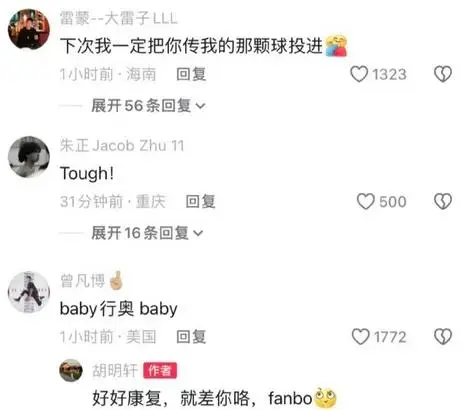
Task: Dislike the baby行奥 baby comment
Action: [443, 337]
